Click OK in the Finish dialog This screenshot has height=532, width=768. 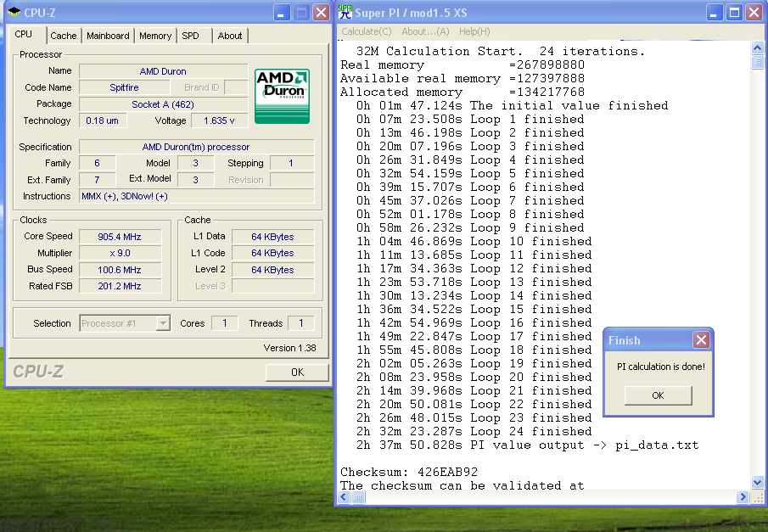pos(658,395)
